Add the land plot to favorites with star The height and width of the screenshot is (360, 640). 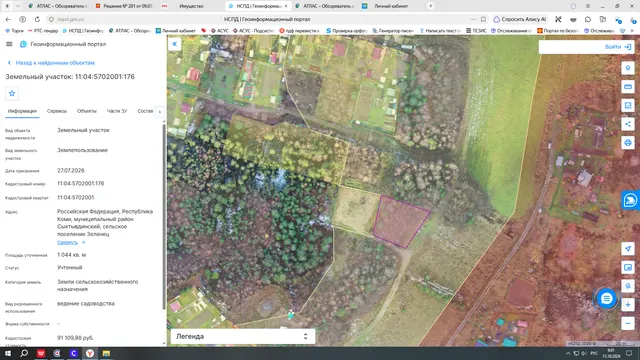pos(12,93)
